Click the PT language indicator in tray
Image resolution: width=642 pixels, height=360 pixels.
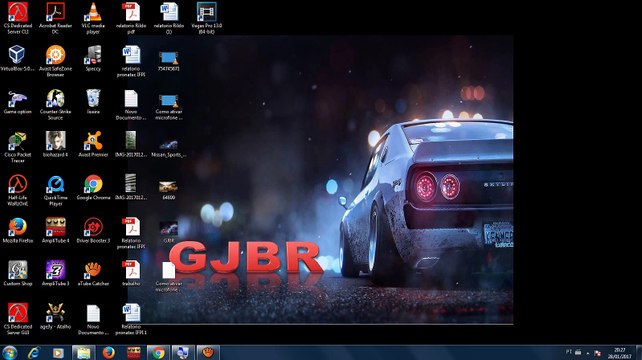569,352
